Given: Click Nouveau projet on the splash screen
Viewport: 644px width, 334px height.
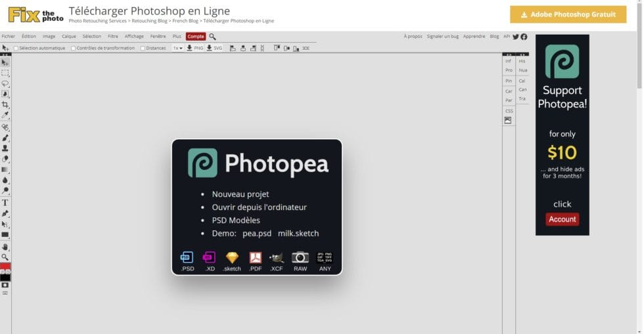Looking at the screenshot, I should [241, 194].
